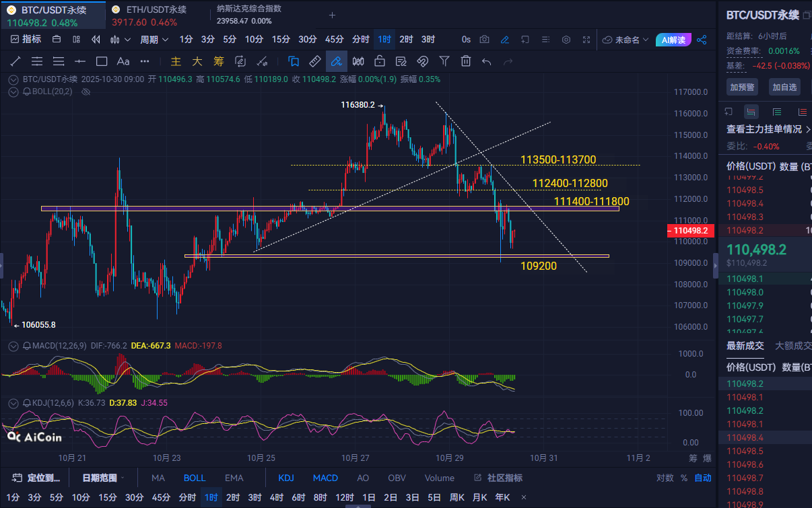Click the camera screenshot icon
The image size is (812, 508).
point(484,40)
